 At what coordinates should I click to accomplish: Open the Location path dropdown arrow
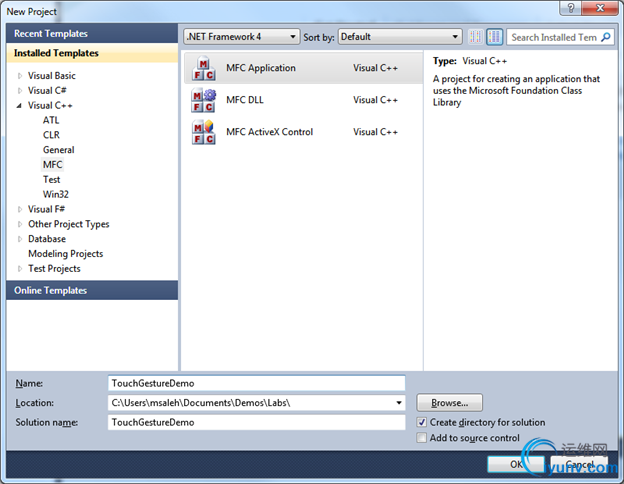coord(399,403)
